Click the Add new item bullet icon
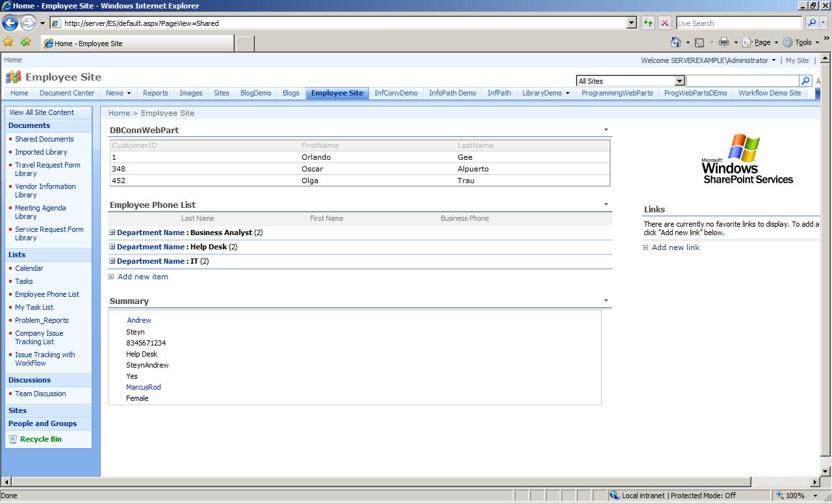The width and height of the screenshot is (832, 504). [x=111, y=277]
